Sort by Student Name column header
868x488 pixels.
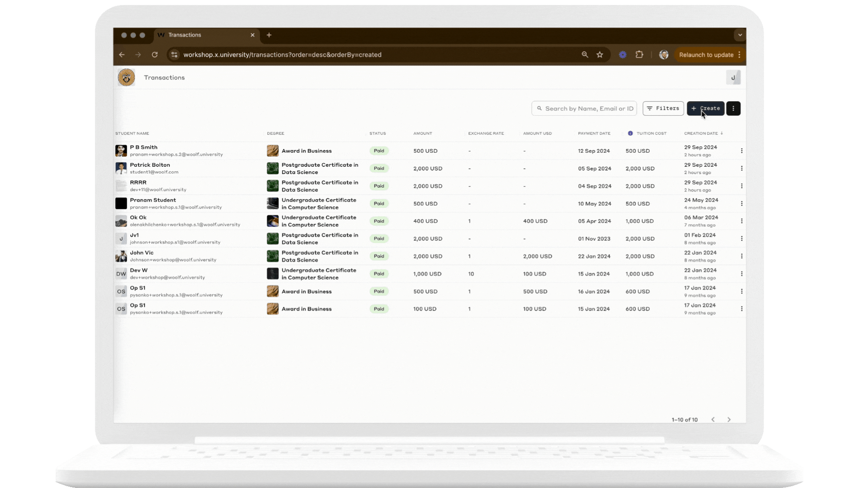(132, 133)
